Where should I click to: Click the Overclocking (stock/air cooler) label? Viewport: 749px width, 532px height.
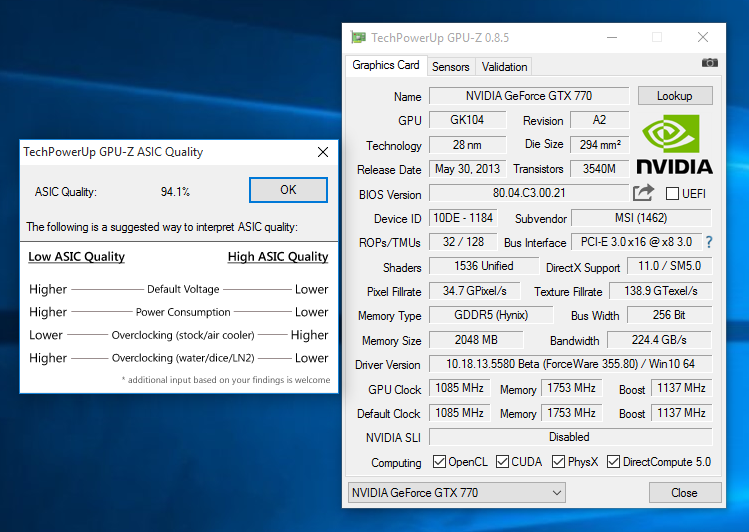[x=183, y=335]
